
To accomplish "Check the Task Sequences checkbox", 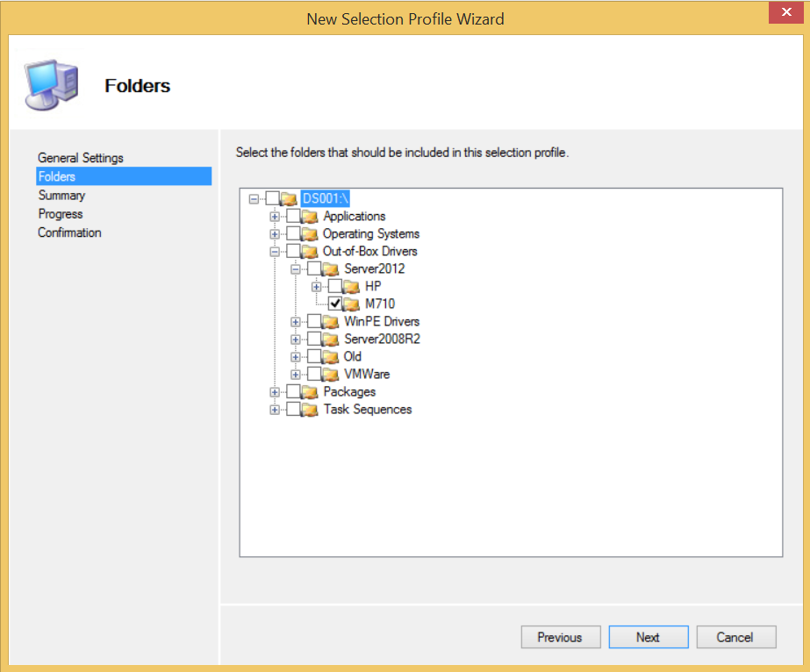I will coord(293,409).
